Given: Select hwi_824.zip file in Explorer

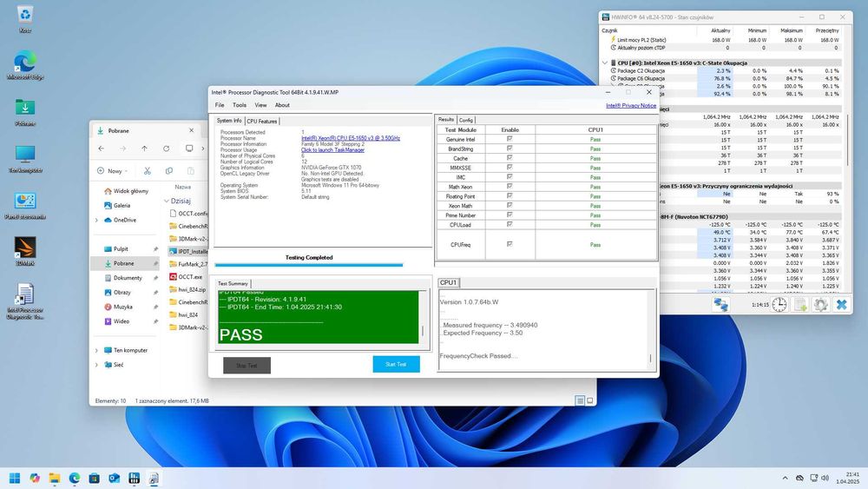Looking at the screenshot, I should pos(192,289).
